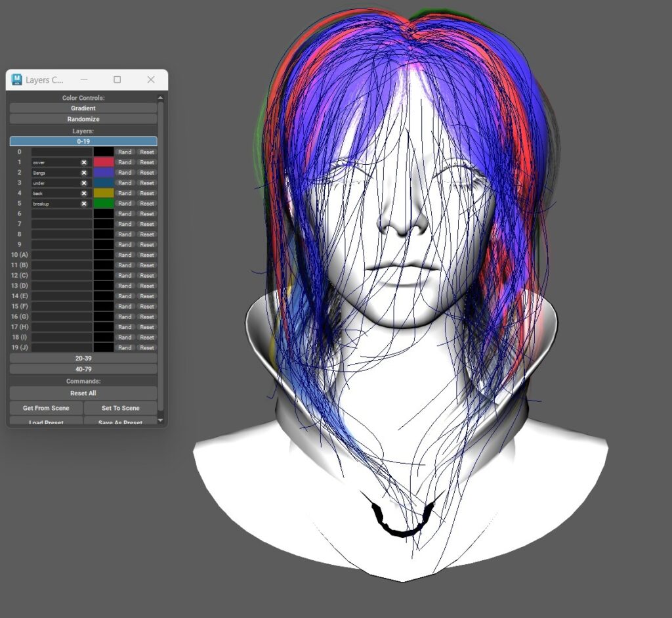The image size is (672, 618).
Task: Click Set To Scene
Action: 121,408
